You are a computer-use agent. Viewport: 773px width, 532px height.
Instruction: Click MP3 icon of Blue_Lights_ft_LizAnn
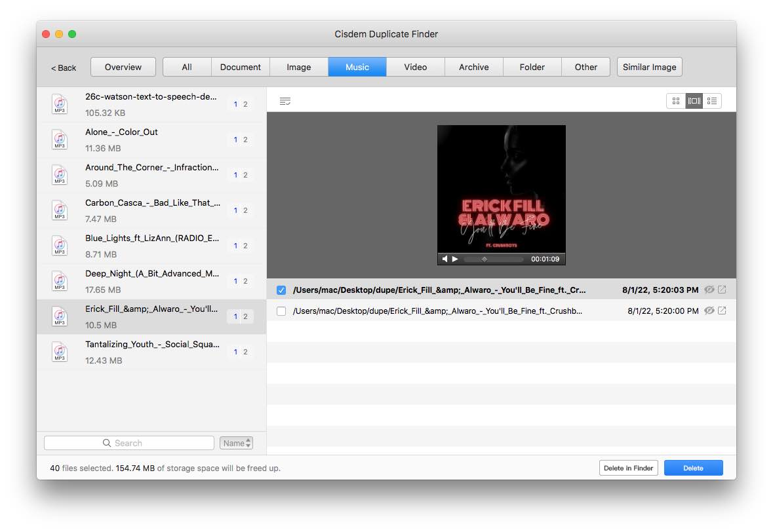click(x=60, y=246)
